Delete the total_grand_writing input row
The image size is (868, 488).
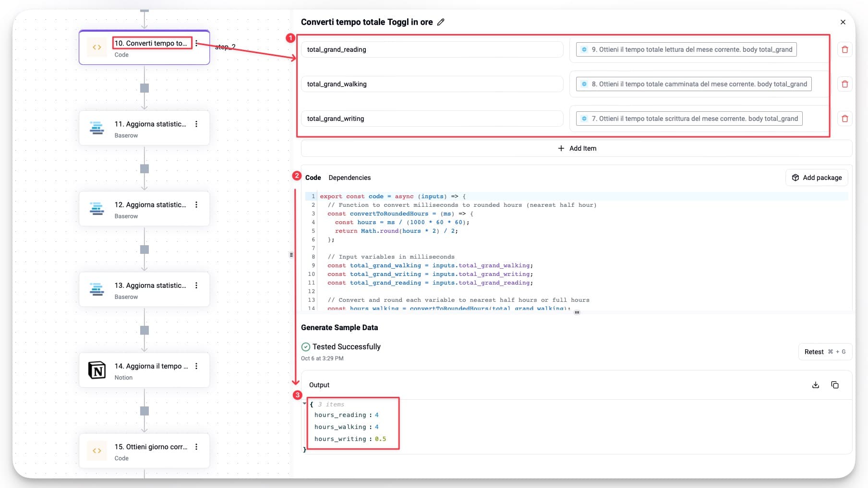tap(845, 119)
